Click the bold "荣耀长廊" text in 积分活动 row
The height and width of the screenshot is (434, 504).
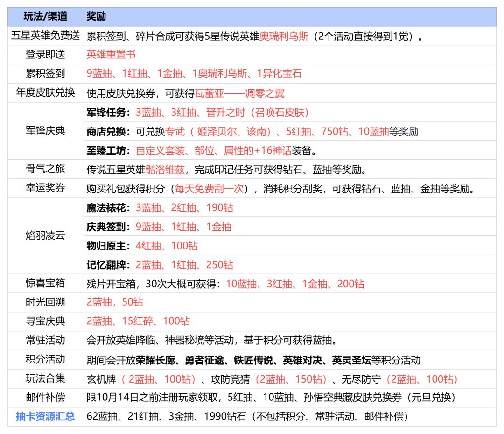point(155,360)
